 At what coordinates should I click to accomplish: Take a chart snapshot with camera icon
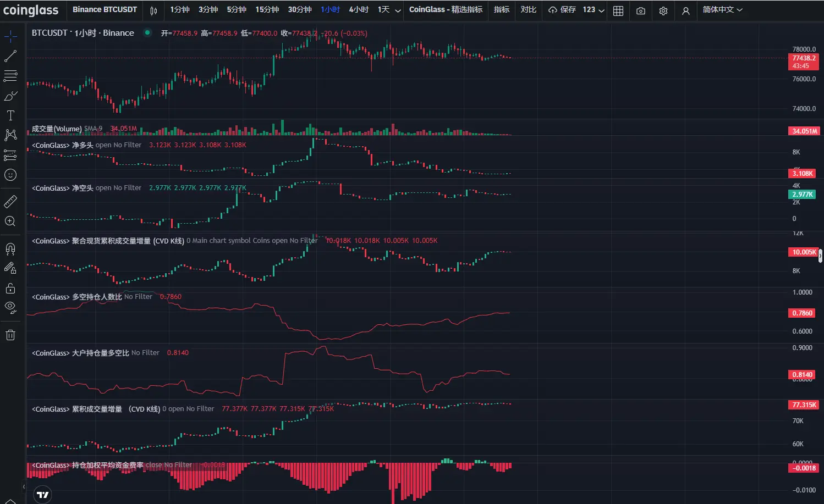tap(641, 10)
